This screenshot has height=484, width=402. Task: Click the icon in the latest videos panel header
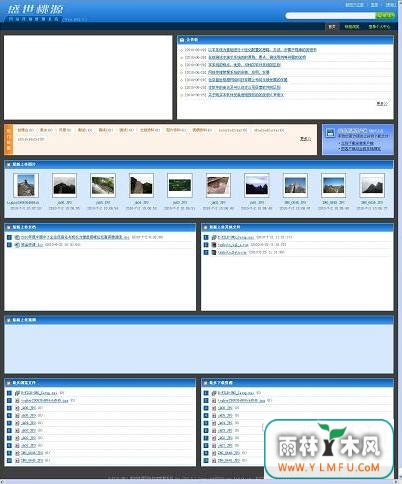tap(8, 320)
